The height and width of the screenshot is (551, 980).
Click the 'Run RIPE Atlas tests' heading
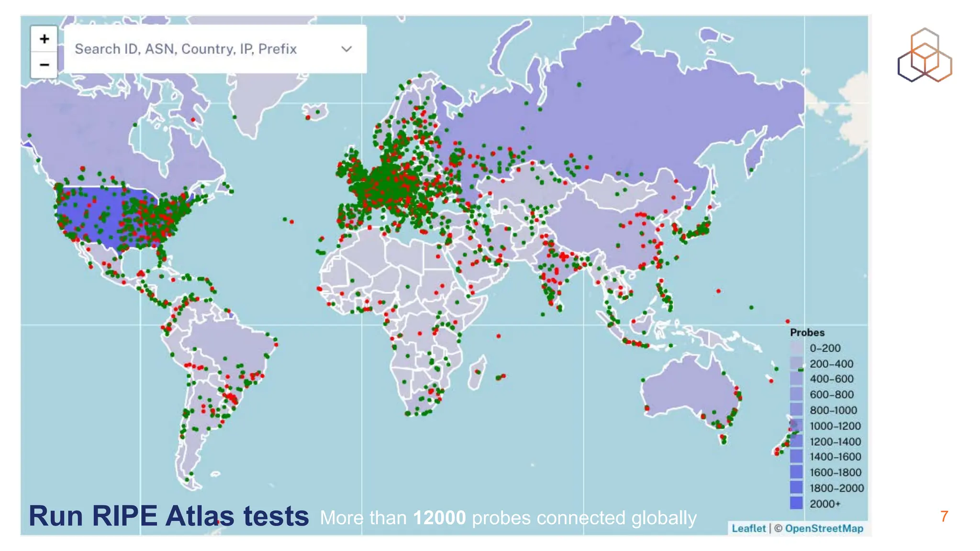tap(169, 516)
